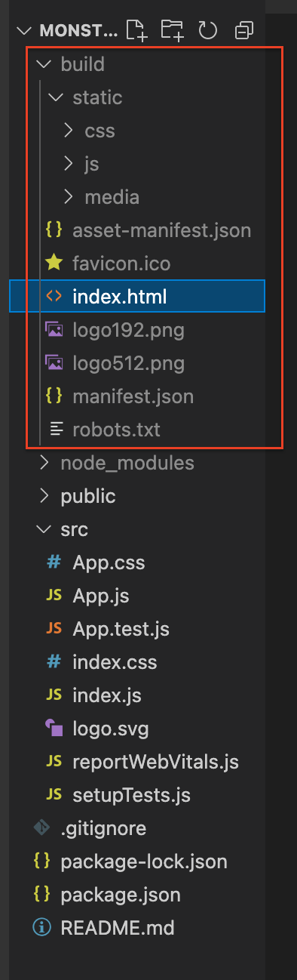
Task: Click the JS icon of index.js
Action: (x=54, y=695)
